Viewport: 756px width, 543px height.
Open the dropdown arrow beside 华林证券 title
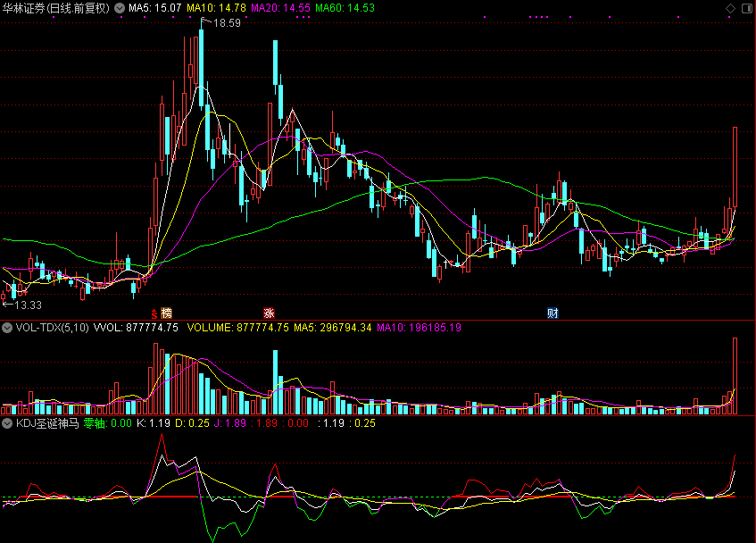pyautogui.click(x=120, y=7)
